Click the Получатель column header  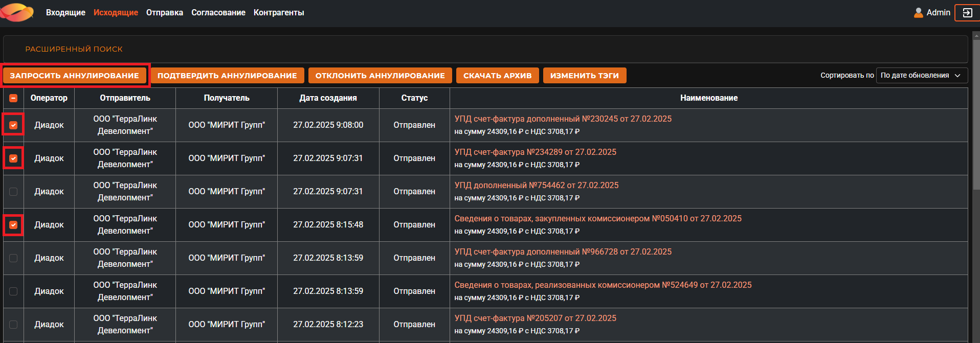click(x=227, y=98)
